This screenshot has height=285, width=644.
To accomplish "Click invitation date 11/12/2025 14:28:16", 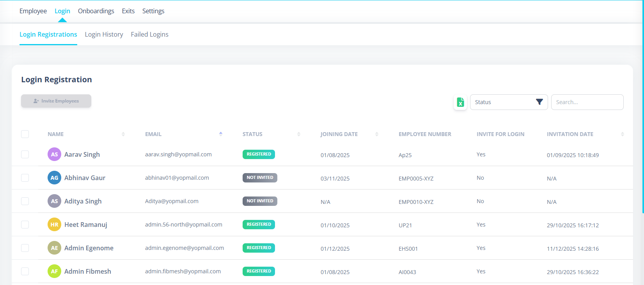I will click(573, 249).
